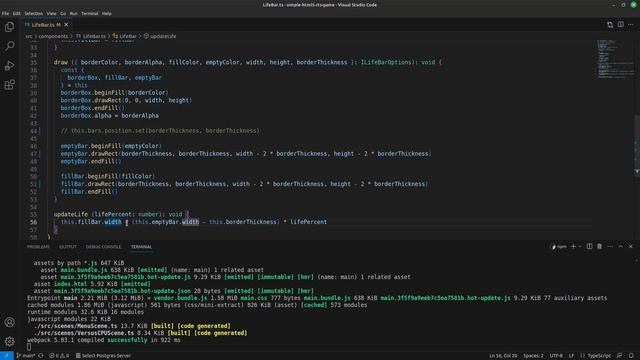Click ./src/scenes/MenuScene.ts path in terminal
640x360 pixels.
tap(76, 326)
